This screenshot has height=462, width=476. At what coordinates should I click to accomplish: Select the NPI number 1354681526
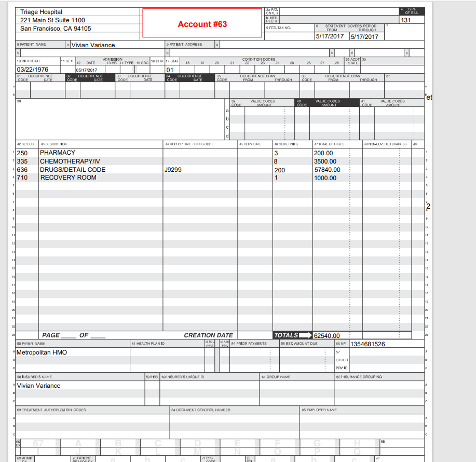[x=373, y=344]
